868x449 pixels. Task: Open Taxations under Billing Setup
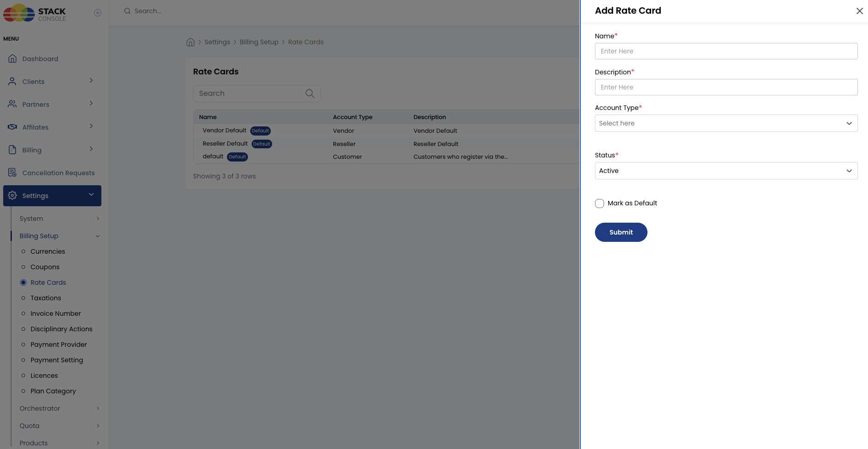coord(46,298)
